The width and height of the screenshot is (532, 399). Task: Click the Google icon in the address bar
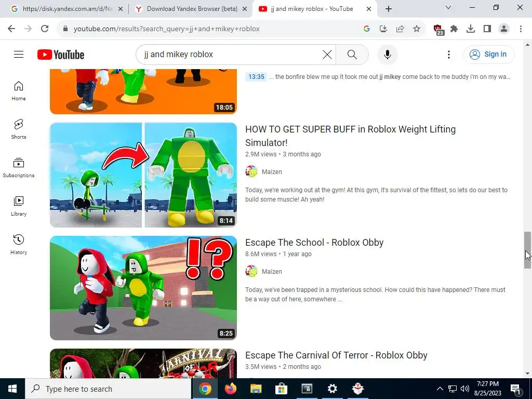point(366,29)
